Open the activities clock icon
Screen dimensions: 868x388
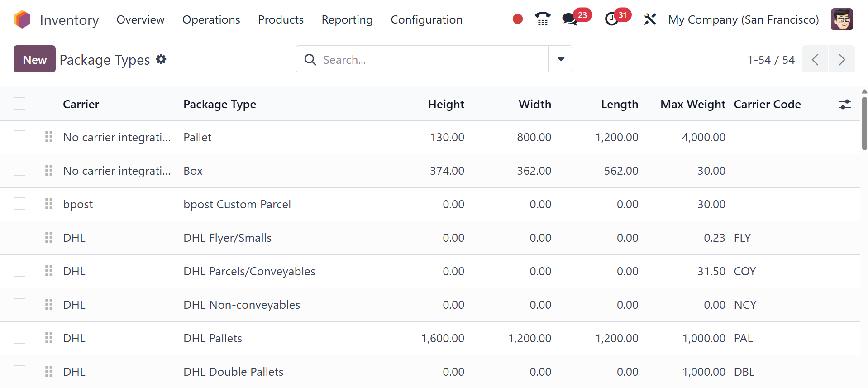(611, 19)
